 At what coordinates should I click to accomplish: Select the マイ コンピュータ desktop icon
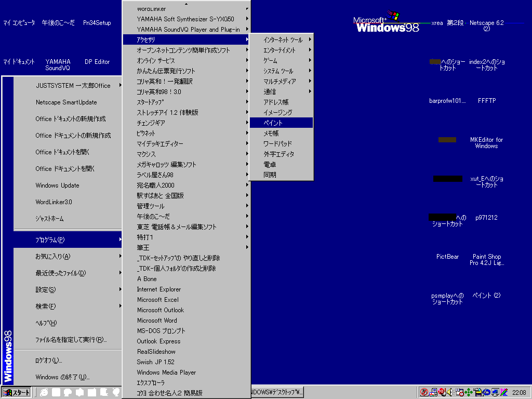click(19, 23)
